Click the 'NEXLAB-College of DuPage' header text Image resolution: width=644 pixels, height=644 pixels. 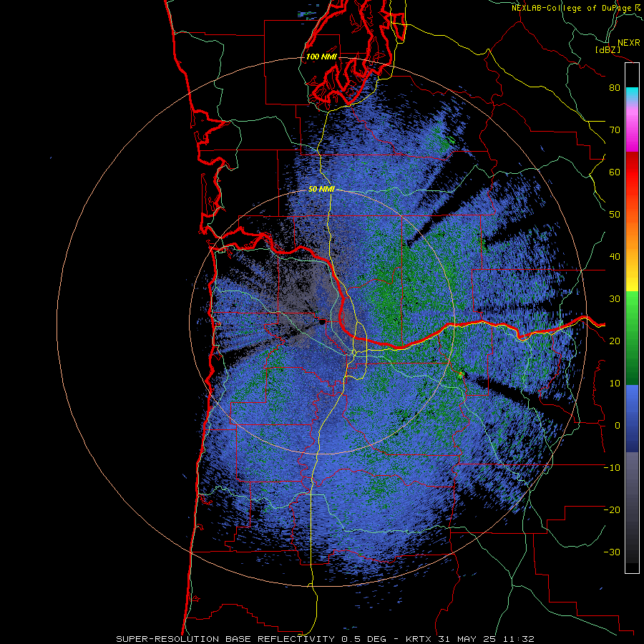[x=572, y=8]
